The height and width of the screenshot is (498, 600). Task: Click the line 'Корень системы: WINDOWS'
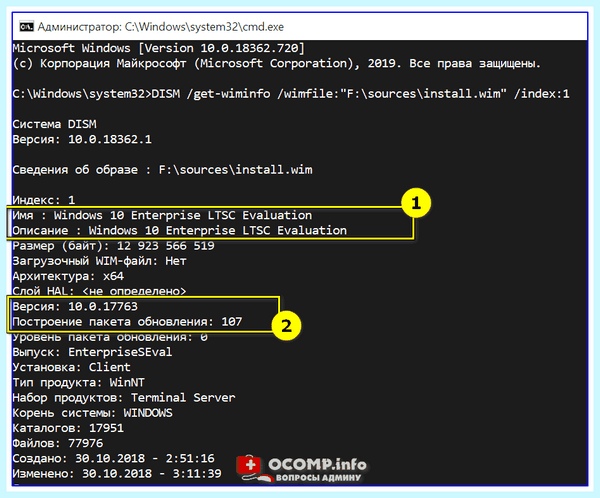[93, 413]
